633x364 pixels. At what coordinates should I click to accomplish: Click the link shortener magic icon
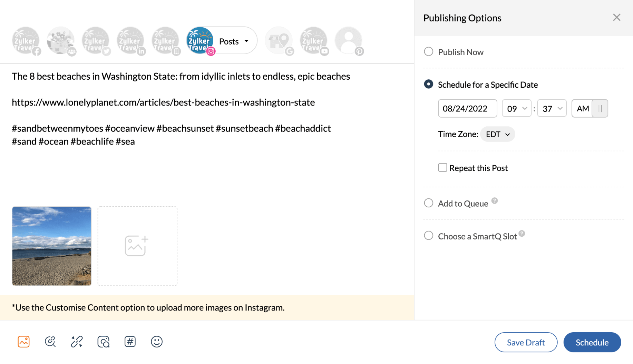tap(77, 342)
